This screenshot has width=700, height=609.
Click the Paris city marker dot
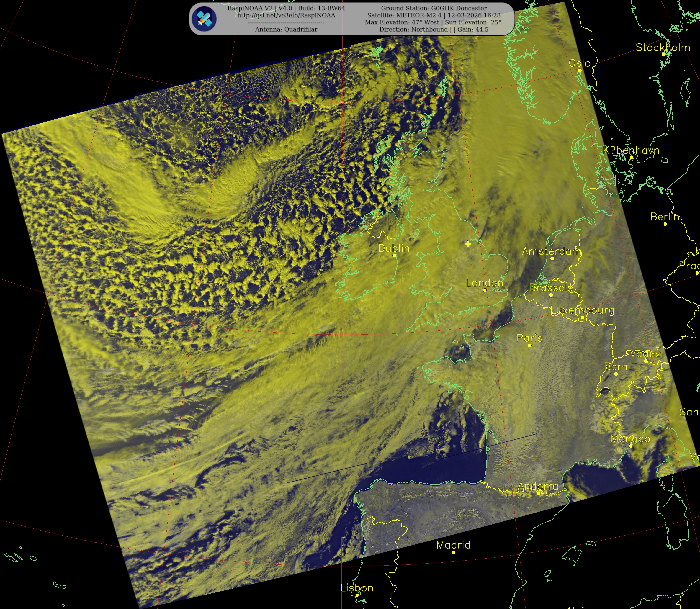click(529, 345)
